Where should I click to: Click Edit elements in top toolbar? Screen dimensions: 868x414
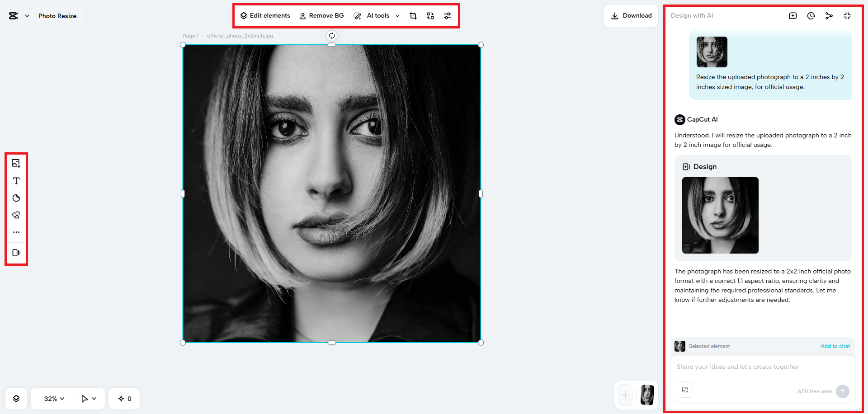click(x=265, y=16)
